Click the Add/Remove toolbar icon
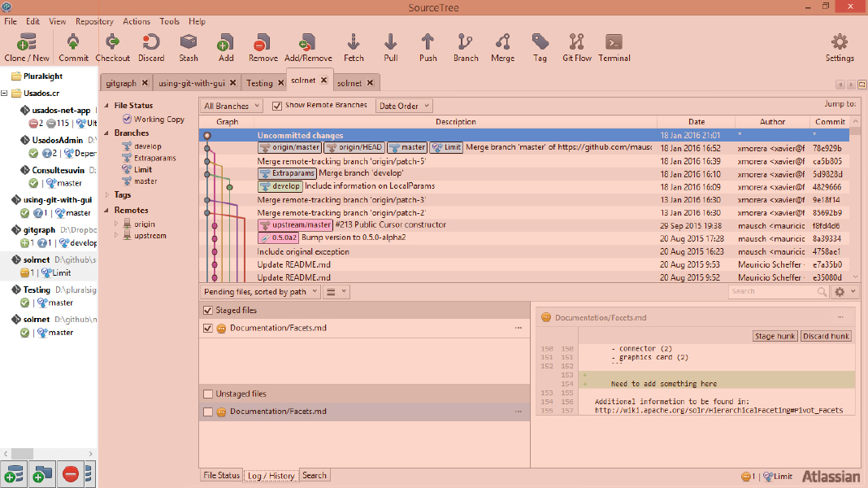 (308, 47)
